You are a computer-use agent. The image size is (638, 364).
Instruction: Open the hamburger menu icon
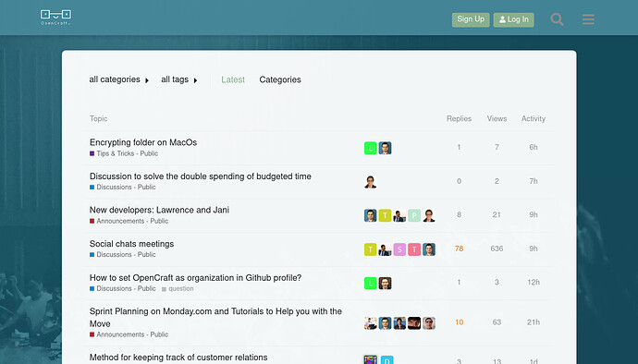tap(588, 19)
